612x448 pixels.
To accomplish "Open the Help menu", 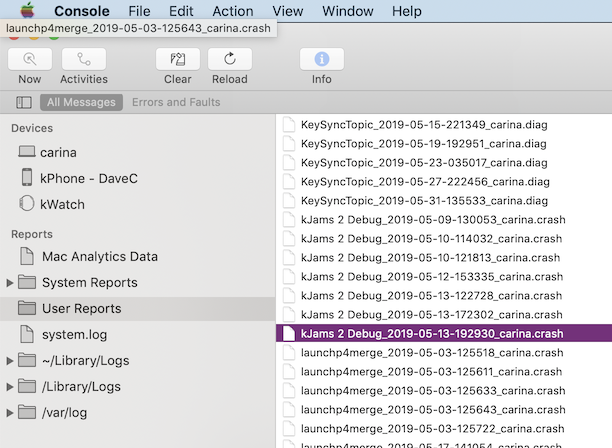I will 406,11.
